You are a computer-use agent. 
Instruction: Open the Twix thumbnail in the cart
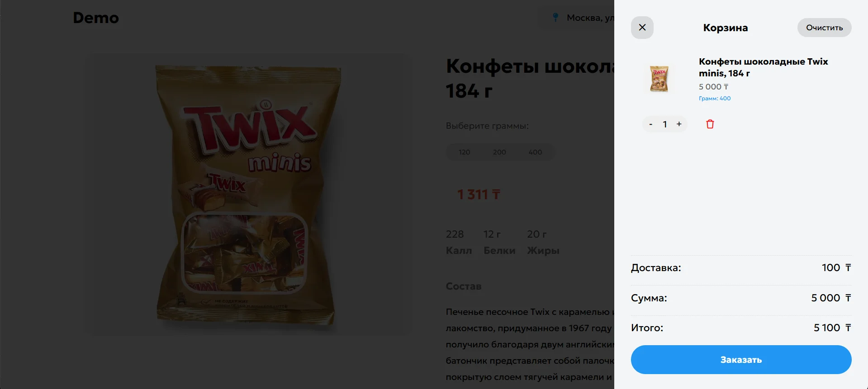[x=659, y=79]
